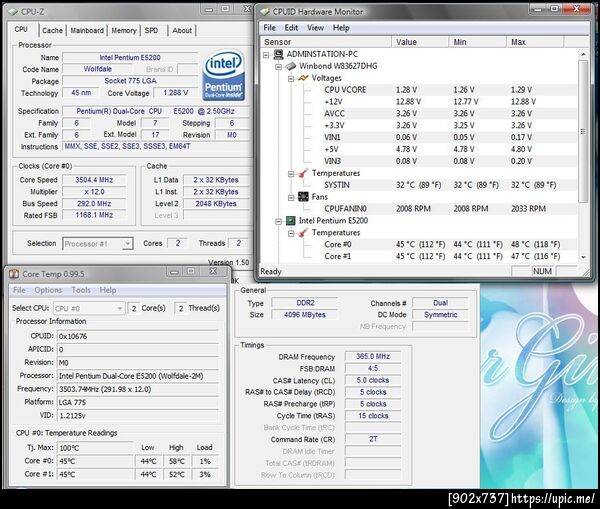Screen dimensions: 600x509
Task: Open File menu in Hardware Monitor
Action: pyautogui.click(x=269, y=28)
